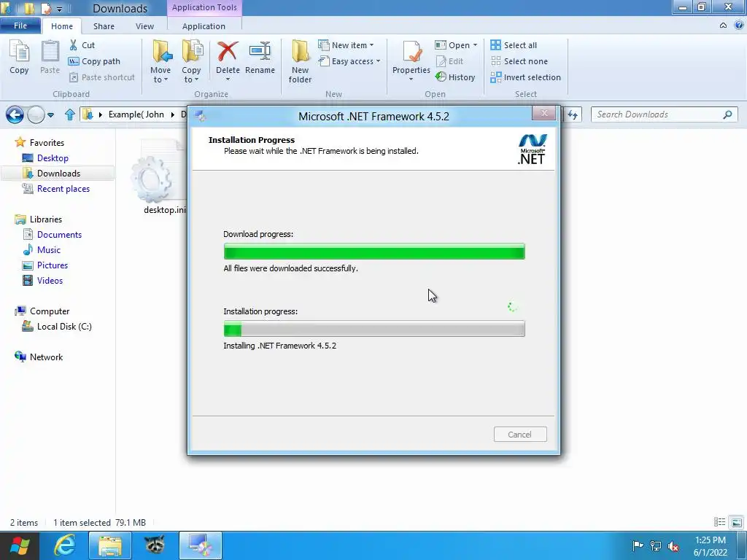Viewport: 747px width, 560px height.
Task: Click the Paste icon in the ribbon
Action: pyautogui.click(x=50, y=57)
